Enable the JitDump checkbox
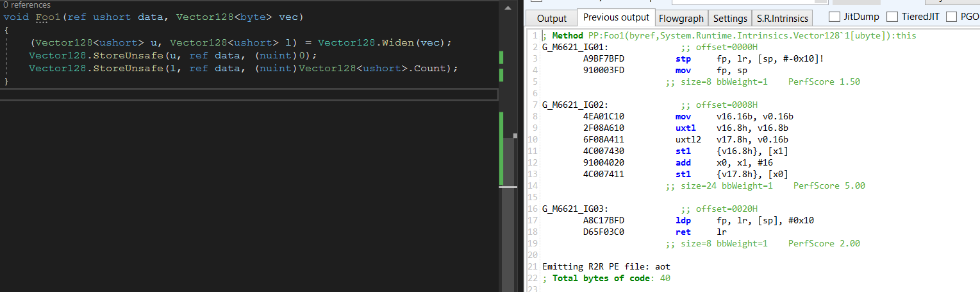The height and width of the screenshot is (292, 980). point(835,17)
